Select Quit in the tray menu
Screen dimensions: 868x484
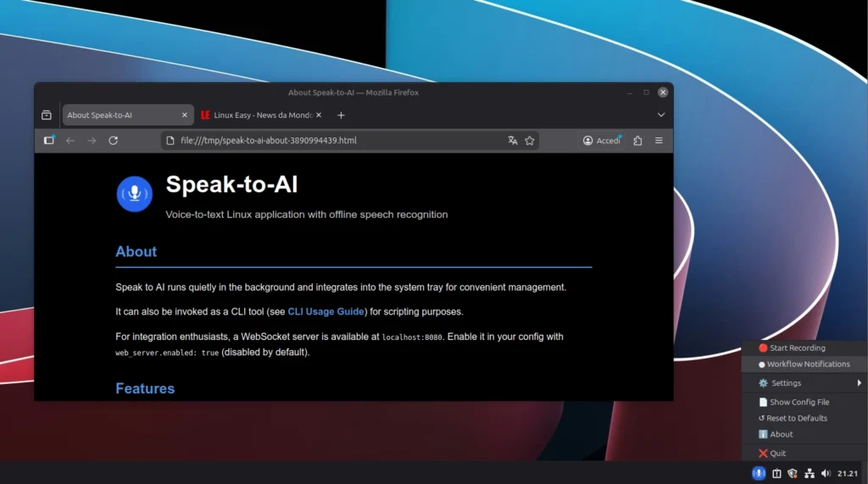[x=804, y=453]
